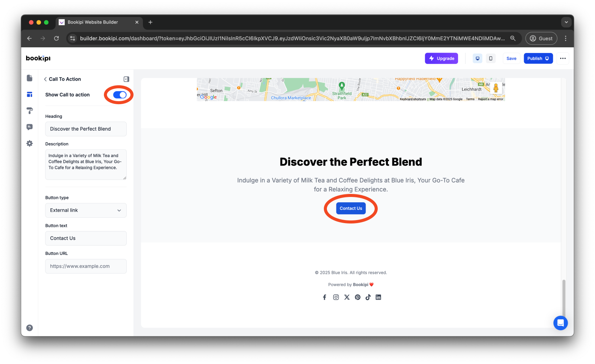Screen dimensions: 595x364
Task: Click the Button text input field
Action: (86, 238)
